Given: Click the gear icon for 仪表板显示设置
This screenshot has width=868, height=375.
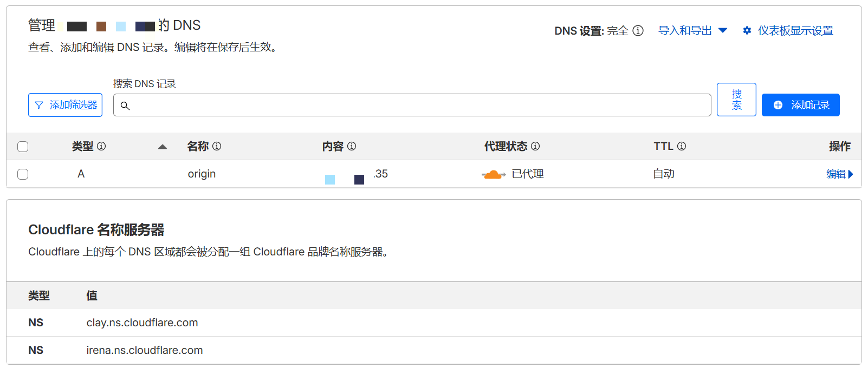Looking at the screenshot, I should pos(747,31).
